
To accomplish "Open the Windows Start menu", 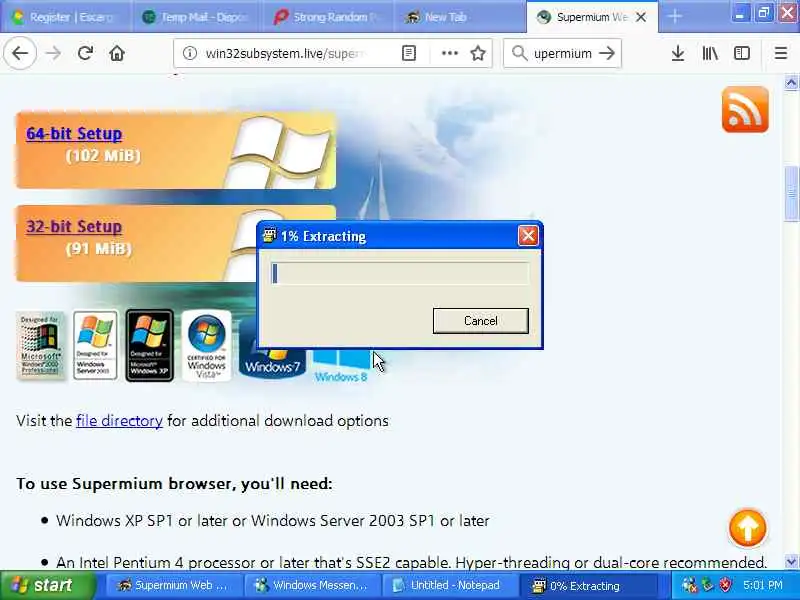I will (x=48, y=585).
